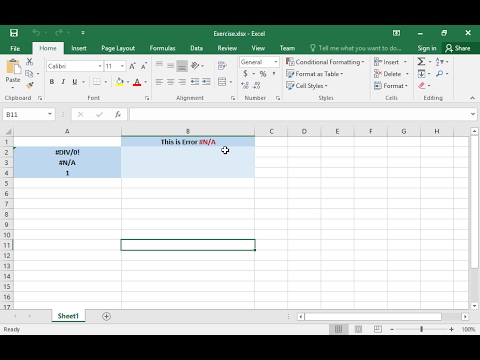Open the number format dropdown
Viewport: 480px width, 360px height.
(x=276, y=62)
